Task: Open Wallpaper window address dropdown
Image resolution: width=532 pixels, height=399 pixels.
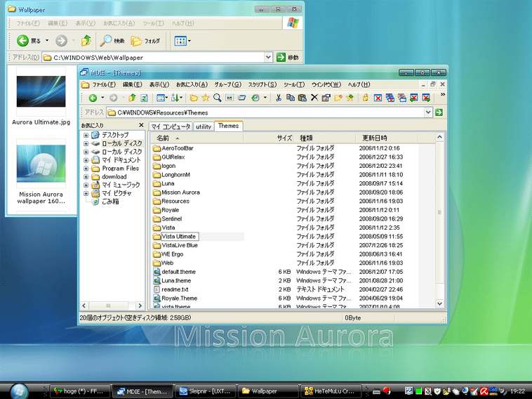Action: click(268, 58)
